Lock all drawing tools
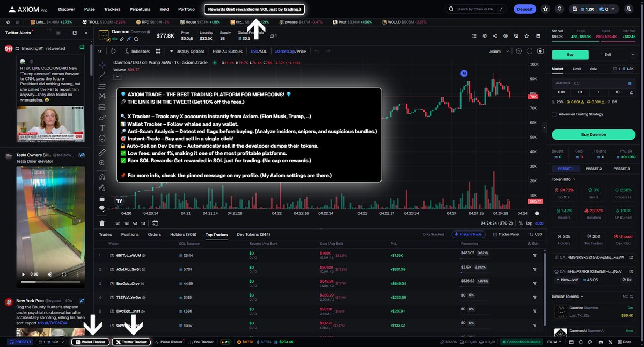Image resolution: width=644 pixels, height=347 pixels. (102, 198)
